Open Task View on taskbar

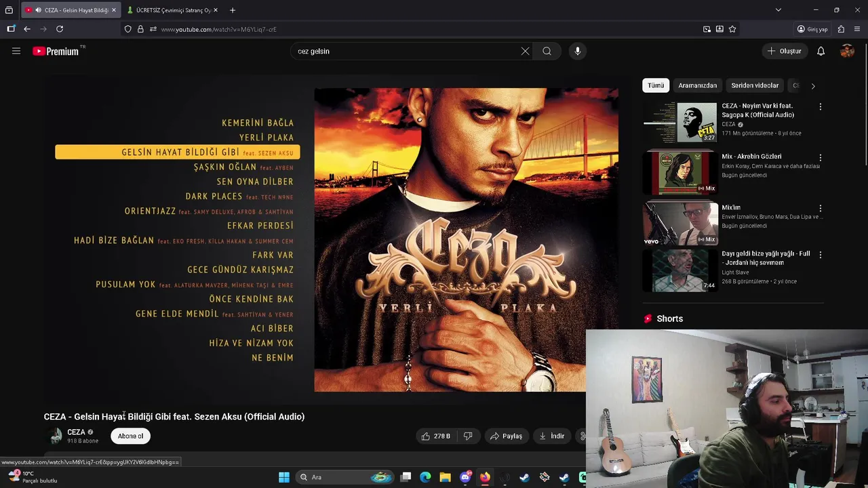click(x=406, y=477)
